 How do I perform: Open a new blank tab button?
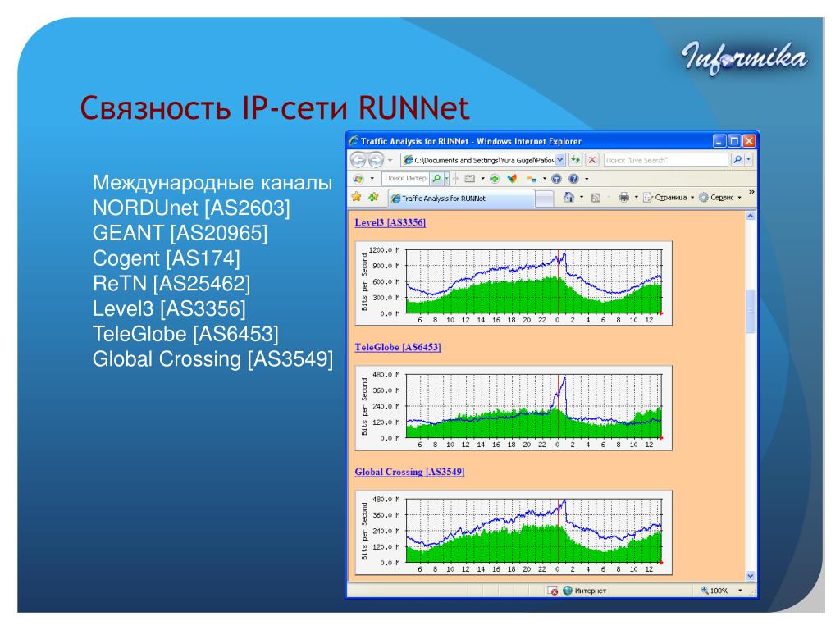point(545,199)
